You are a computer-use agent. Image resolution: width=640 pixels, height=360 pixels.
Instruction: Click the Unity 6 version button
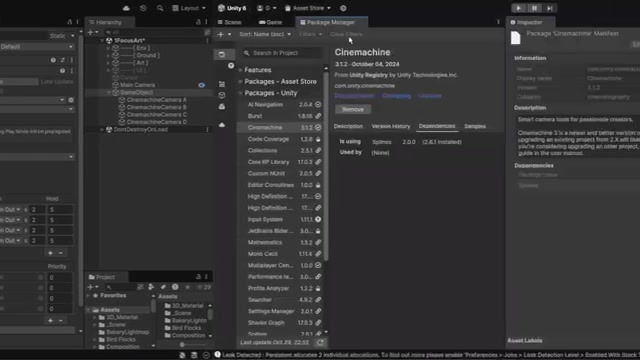232,8
